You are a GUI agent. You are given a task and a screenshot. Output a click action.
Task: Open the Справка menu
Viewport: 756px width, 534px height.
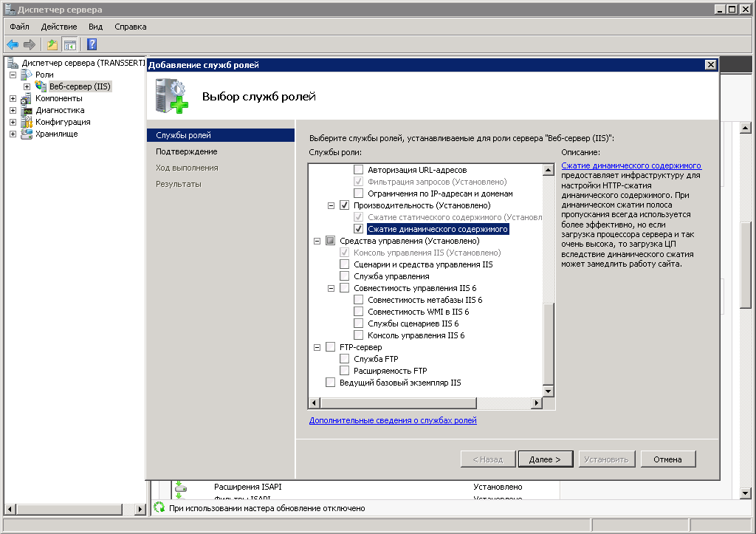(131, 27)
